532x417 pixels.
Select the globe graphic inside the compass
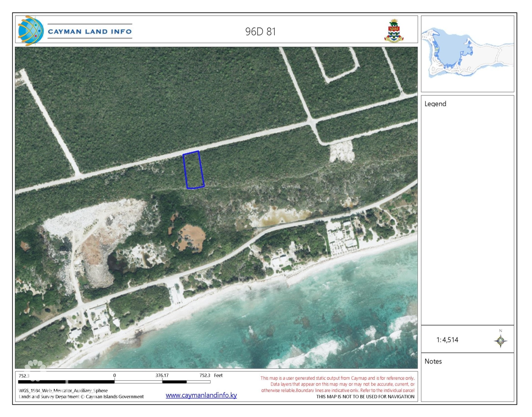500,341
